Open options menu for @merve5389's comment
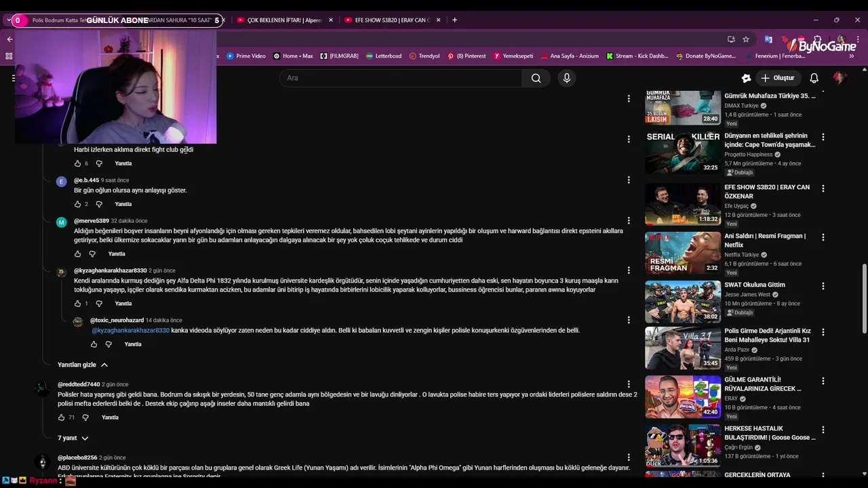 629,221
